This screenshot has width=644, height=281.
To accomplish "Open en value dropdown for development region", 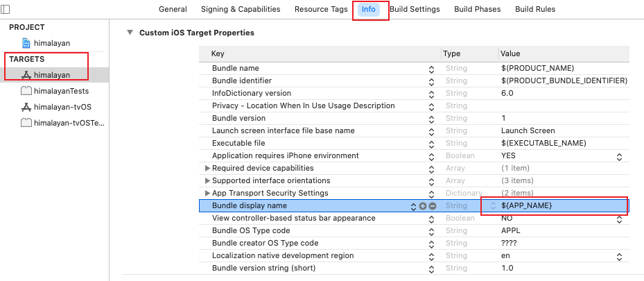I will click(619, 257).
